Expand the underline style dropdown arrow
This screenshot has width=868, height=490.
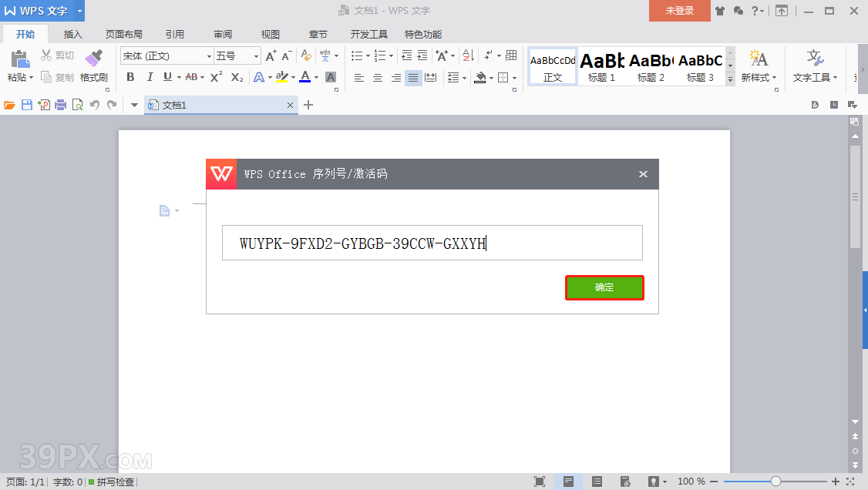(179, 77)
